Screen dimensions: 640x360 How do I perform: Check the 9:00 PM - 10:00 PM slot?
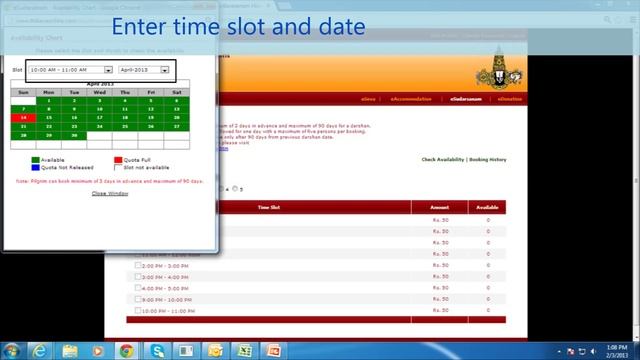pyautogui.click(x=138, y=299)
